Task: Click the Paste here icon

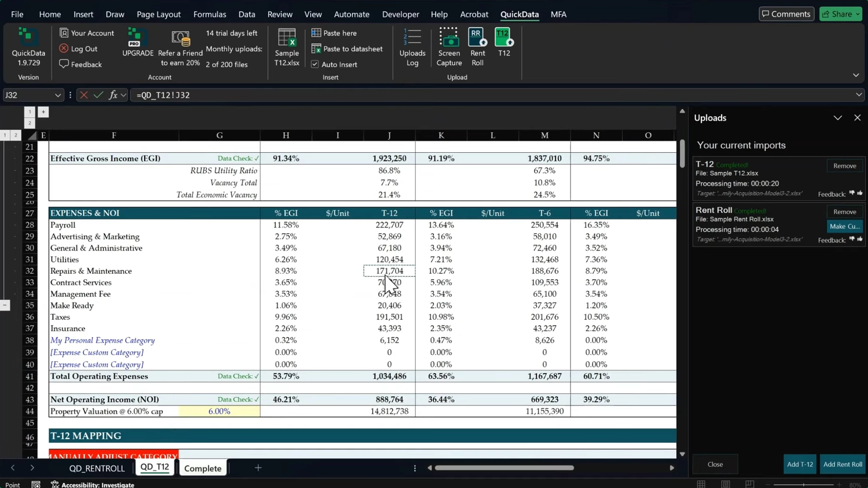Action: pyautogui.click(x=316, y=32)
